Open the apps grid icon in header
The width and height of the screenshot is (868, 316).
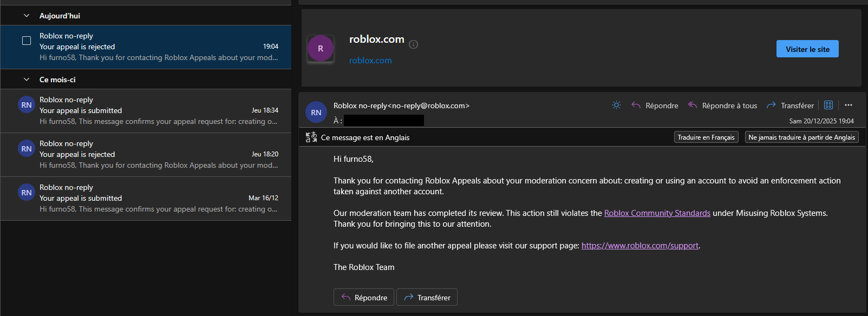pos(828,105)
